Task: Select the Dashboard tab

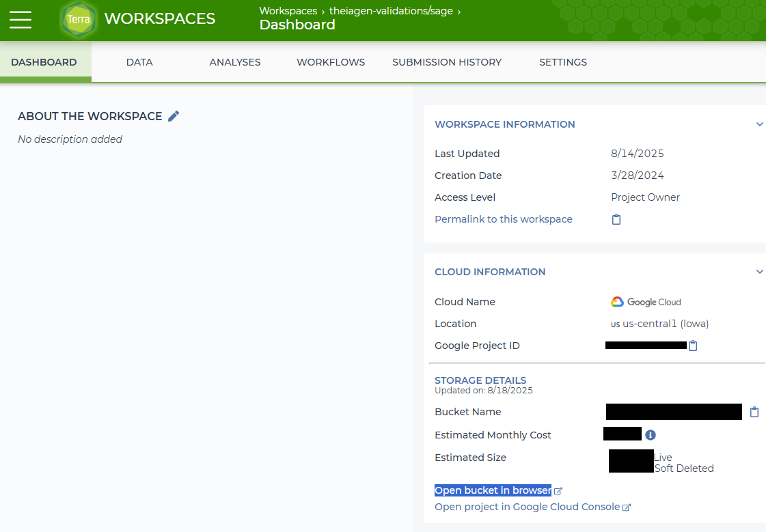Action: [44, 62]
